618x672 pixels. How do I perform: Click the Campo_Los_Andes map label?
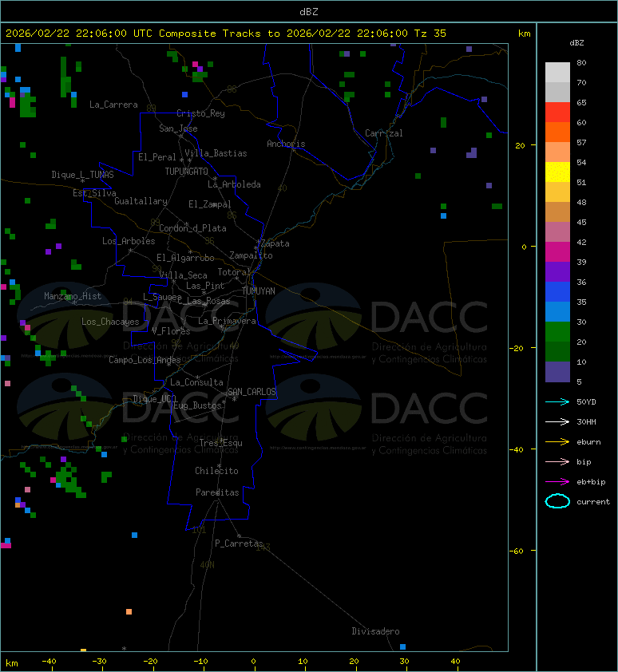[145, 360]
